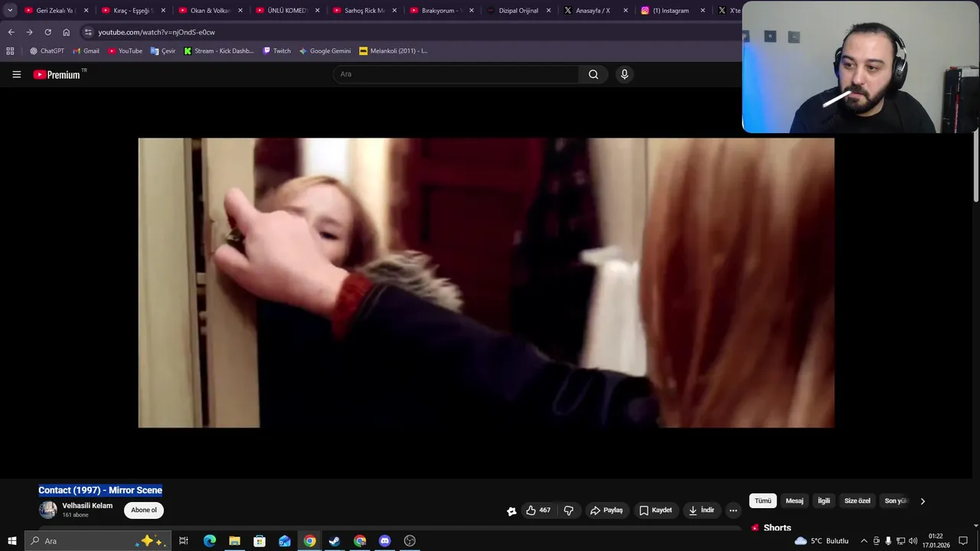Screen dimensions: 980x551
Task: Download video with İndir button
Action: (701, 510)
